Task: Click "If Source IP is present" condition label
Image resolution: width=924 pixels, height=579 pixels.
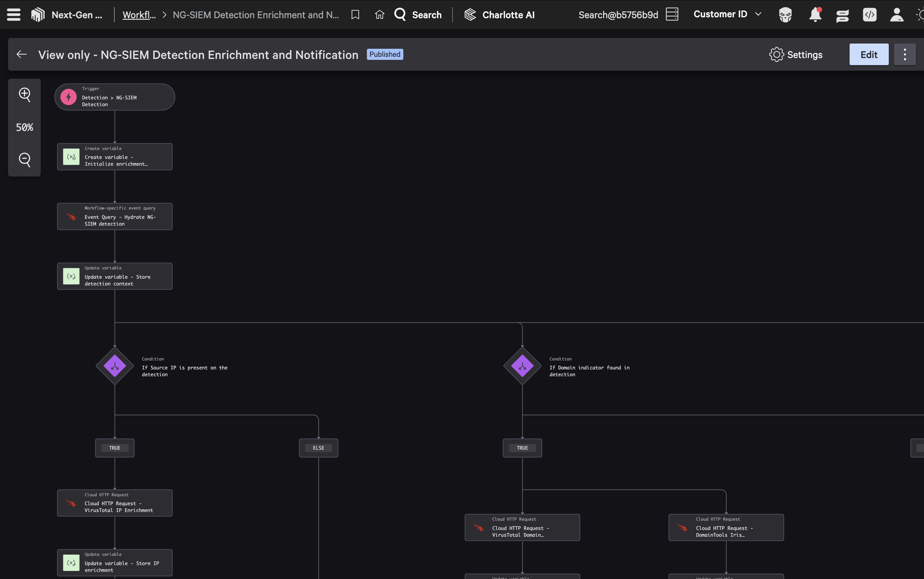Action: [185, 371]
